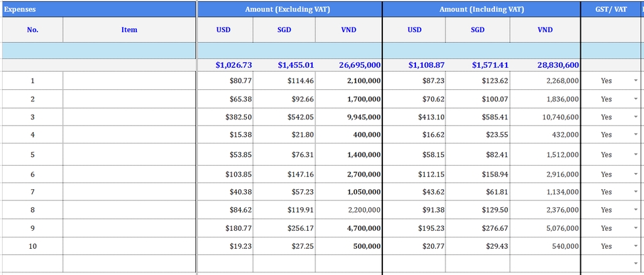Click the row number 8 cell

(x=32, y=210)
